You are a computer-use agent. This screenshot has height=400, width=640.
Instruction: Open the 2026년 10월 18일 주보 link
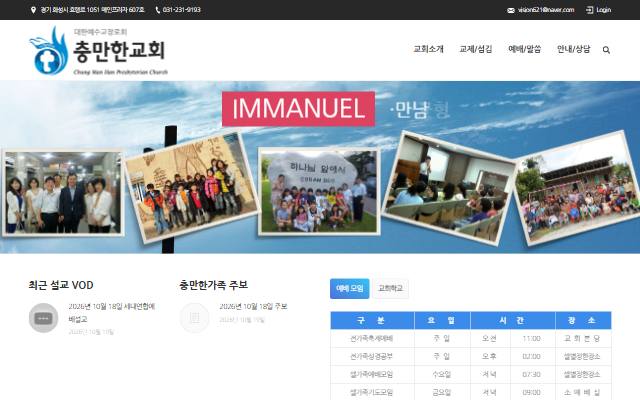pyautogui.click(x=253, y=307)
